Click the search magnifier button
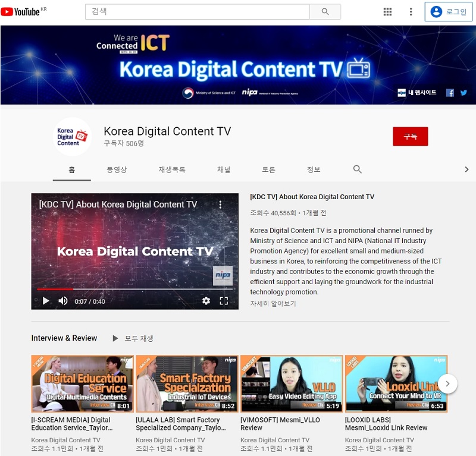The width and height of the screenshot is (476, 456). (x=325, y=12)
